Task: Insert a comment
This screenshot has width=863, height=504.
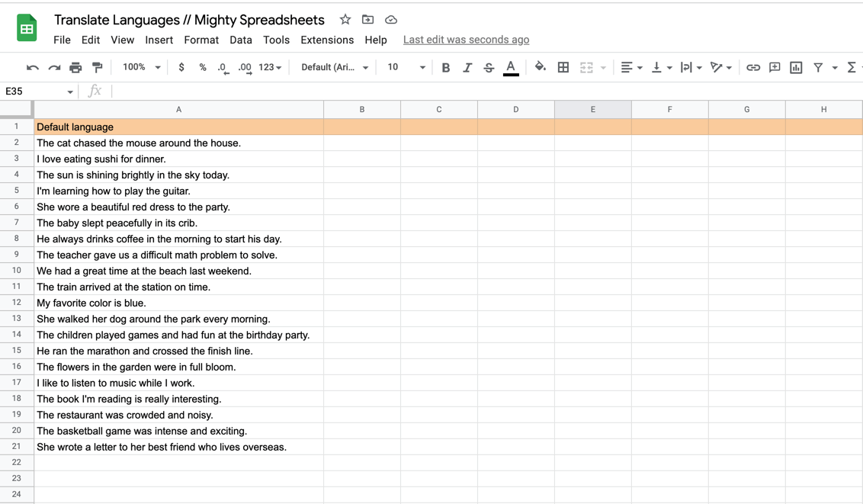Action: tap(775, 67)
